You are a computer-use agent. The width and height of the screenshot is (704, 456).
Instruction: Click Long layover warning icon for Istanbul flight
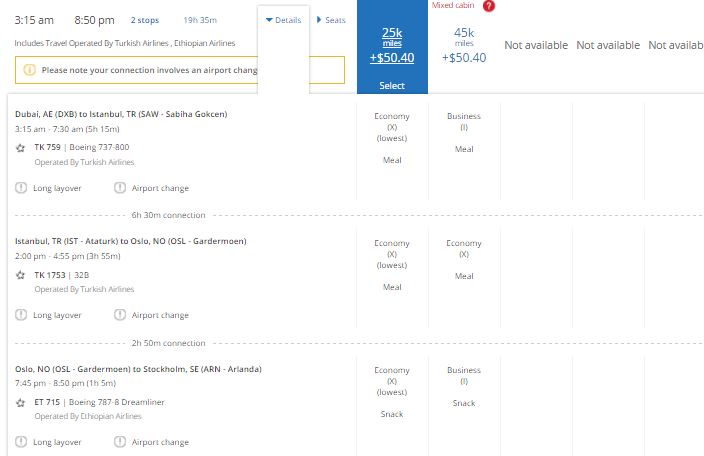(x=21, y=315)
